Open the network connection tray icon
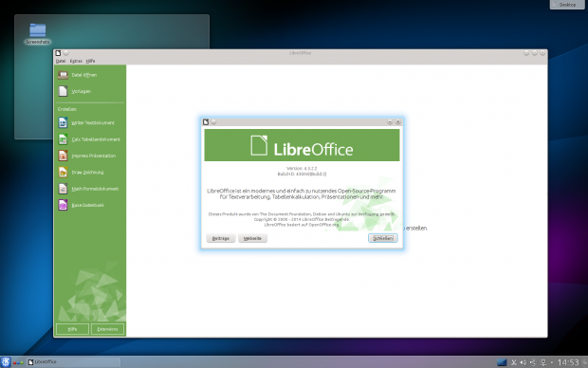This screenshot has height=368, width=588. click(543, 362)
